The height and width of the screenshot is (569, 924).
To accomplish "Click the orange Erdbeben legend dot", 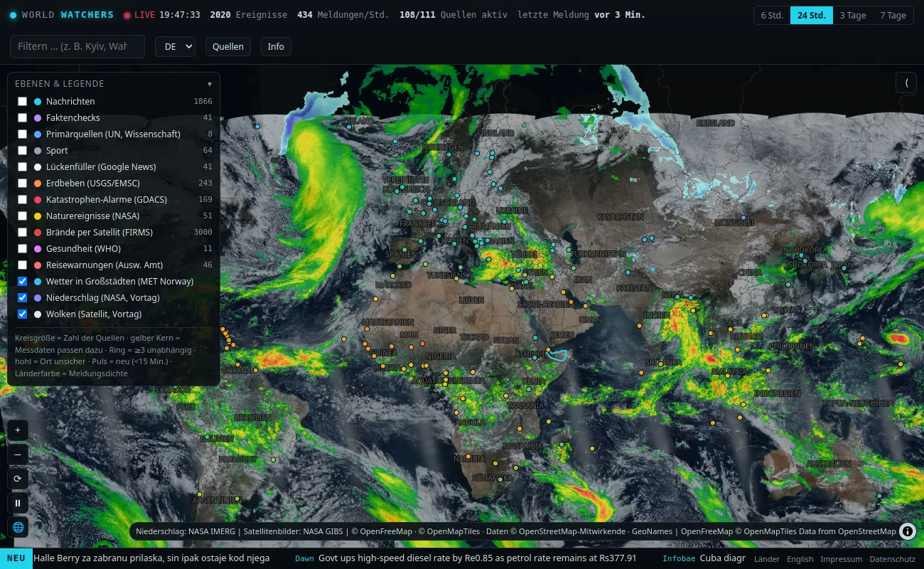I will pyautogui.click(x=38, y=184).
